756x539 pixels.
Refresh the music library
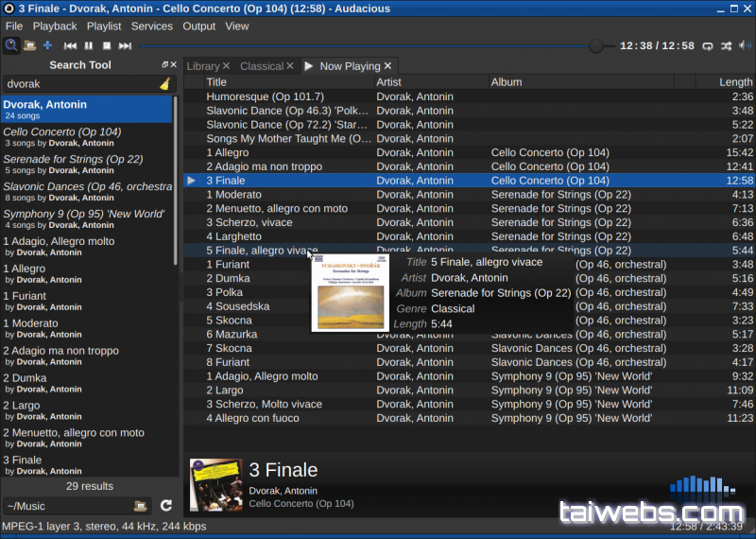pyautogui.click(x=166, y=506)
